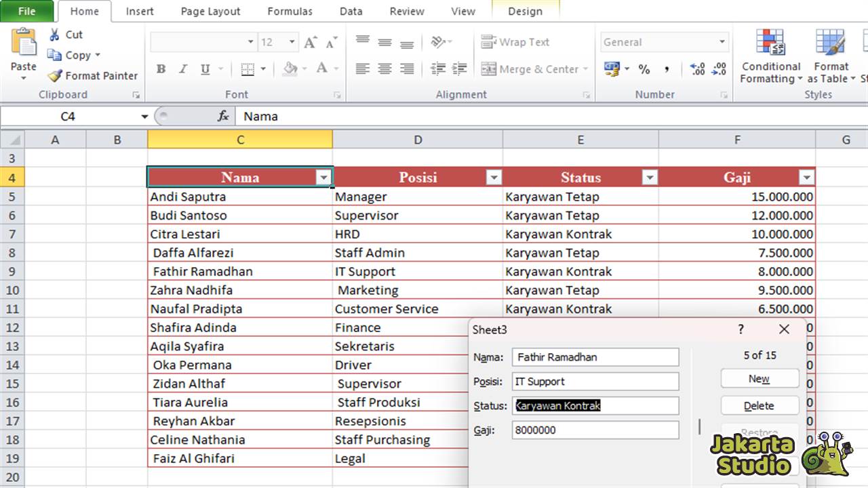
Task: Toggle italic formatting
Action: pos(182,68)
